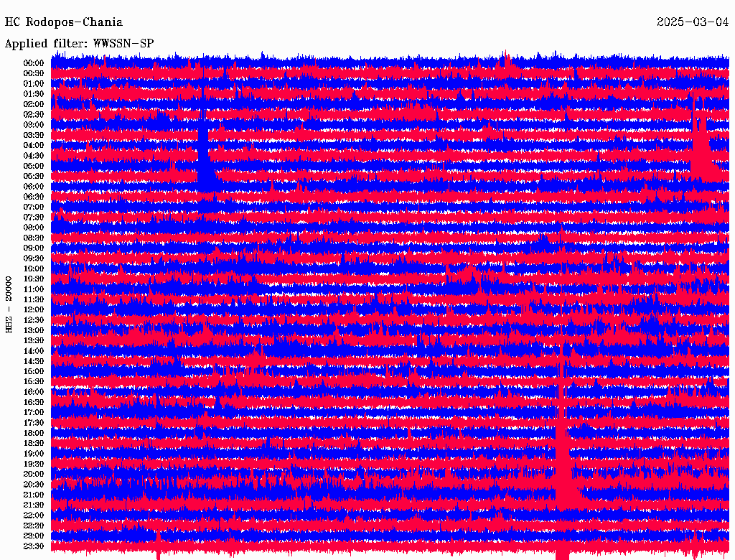
Task: Click the HC Rodopos-Chania station title
Action: point(64,23)
